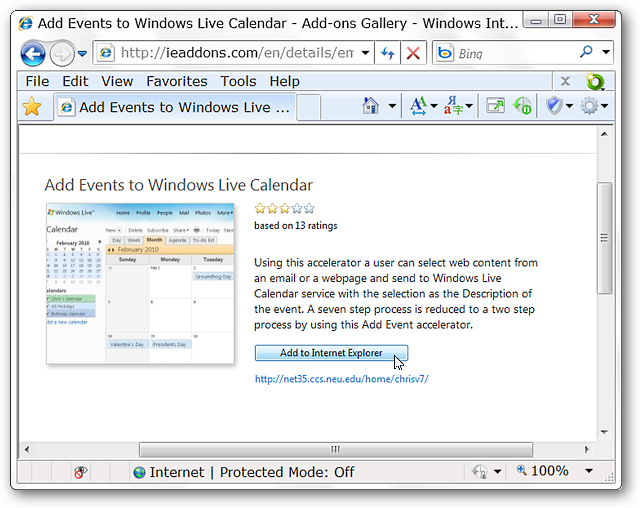
Task: Click the Home house icon
Action: (x=371, y=106)
